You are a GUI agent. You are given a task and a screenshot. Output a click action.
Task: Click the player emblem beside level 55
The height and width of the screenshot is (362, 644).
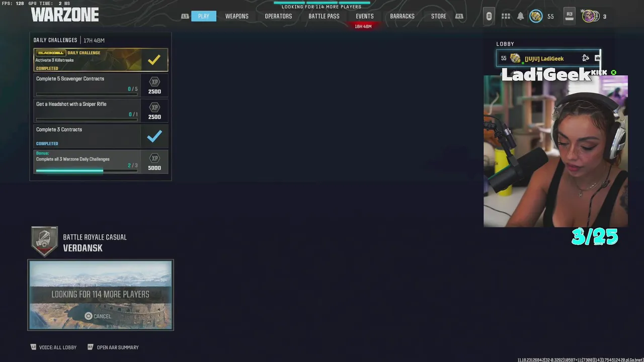pos(536,16)
